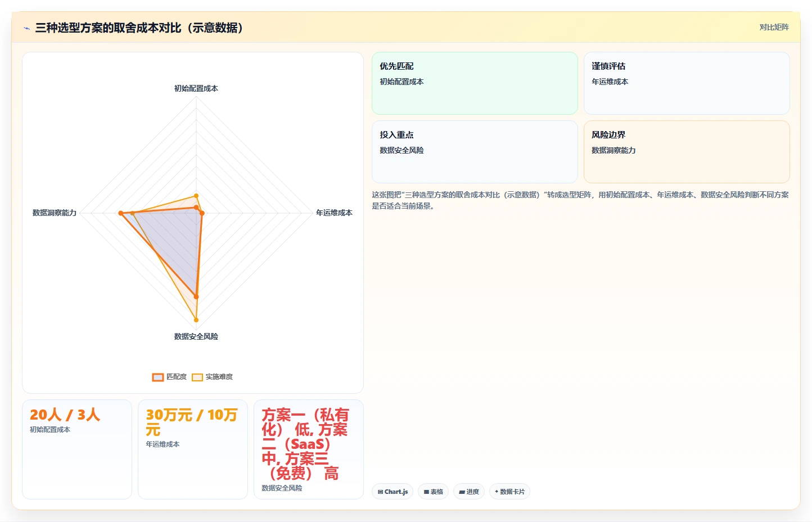Viewport: 812px width, 522px height.
Task: Click 数据洞察能力 under 风险边界
Action: pos(613,150)
